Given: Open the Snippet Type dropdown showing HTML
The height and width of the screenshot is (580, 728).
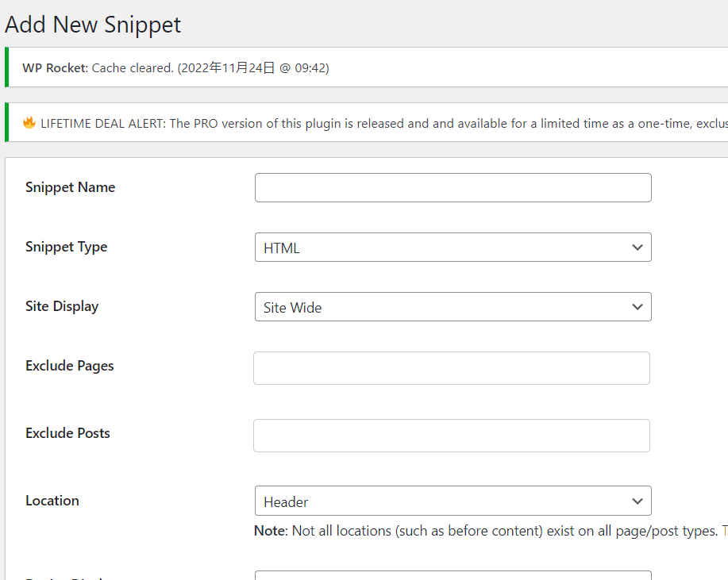Looking at the screenshot, I should [x=445, y=248].
